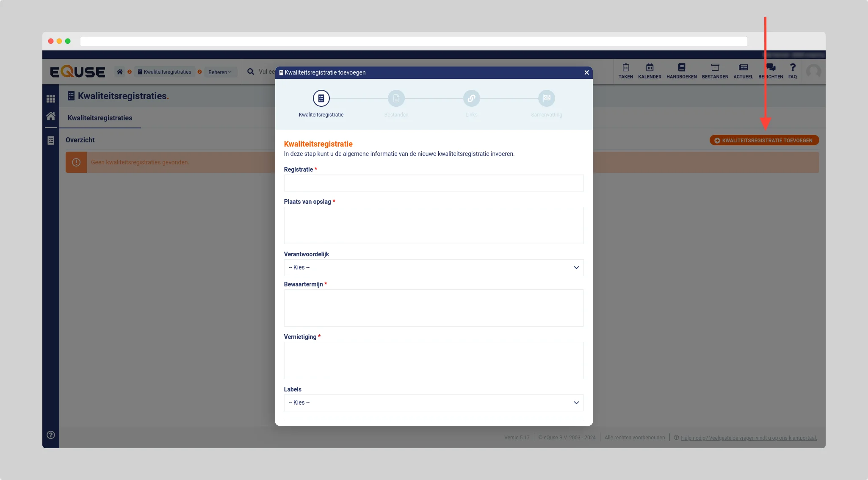Expand the Labels dropdown
The image size is (868, 480).
point(434,402)
